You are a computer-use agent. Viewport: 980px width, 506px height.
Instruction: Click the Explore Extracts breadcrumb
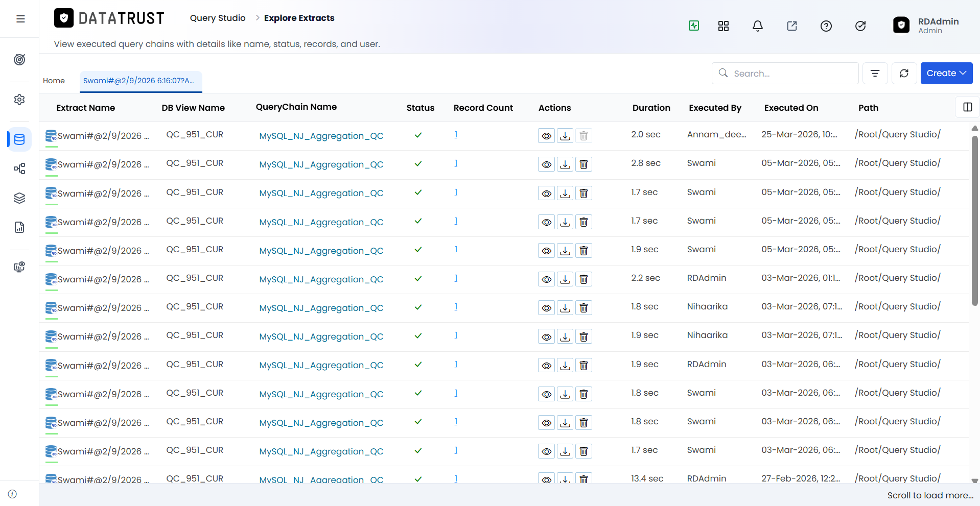299,18
